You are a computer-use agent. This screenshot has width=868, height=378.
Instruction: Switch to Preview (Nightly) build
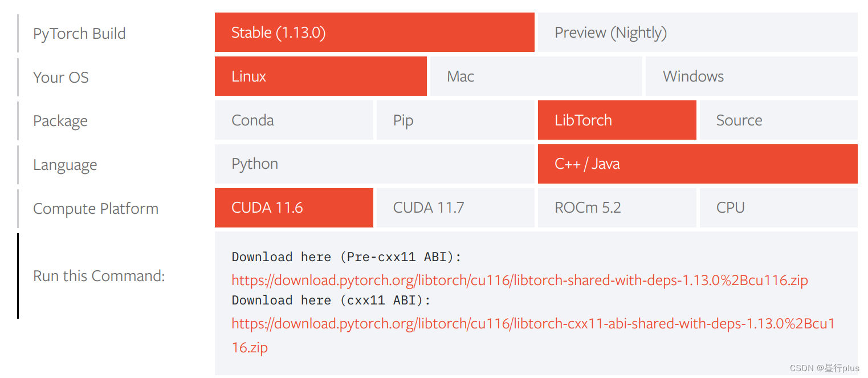click(x=696, y=32)
